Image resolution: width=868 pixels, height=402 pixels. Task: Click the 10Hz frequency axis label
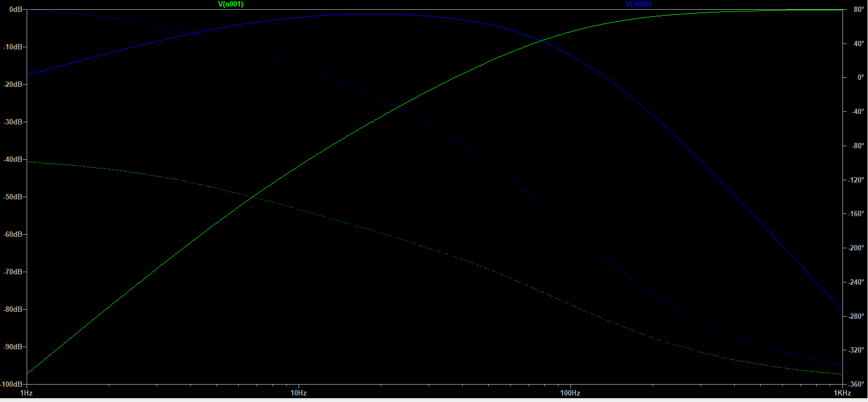299,393
